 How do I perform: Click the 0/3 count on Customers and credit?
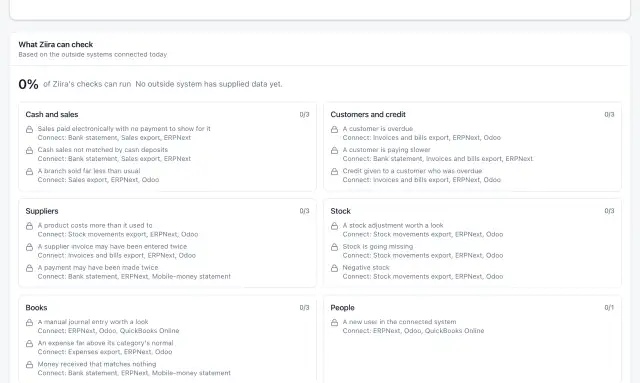(x=609, y=115)
